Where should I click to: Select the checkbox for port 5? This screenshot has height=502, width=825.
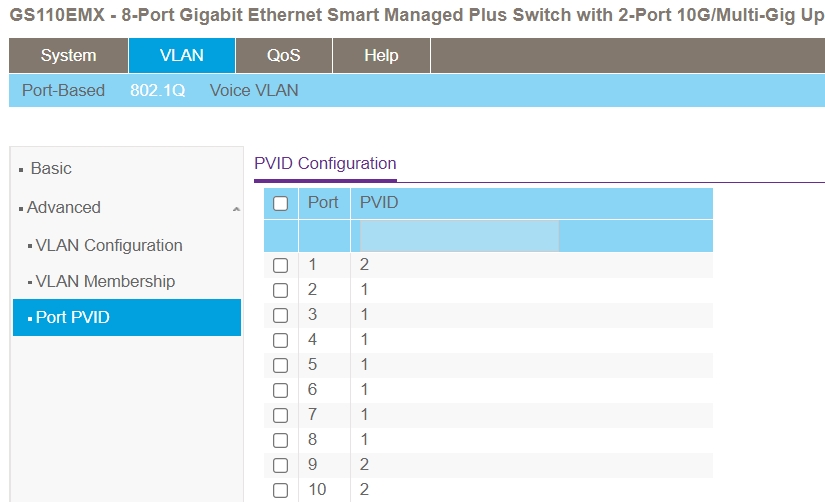[281, 365]
